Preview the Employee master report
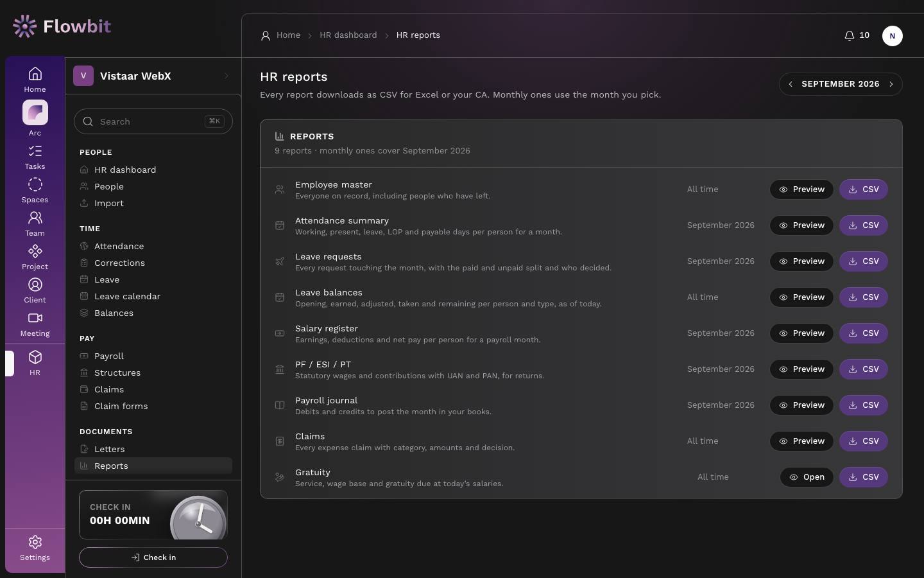 pos(801,189)
